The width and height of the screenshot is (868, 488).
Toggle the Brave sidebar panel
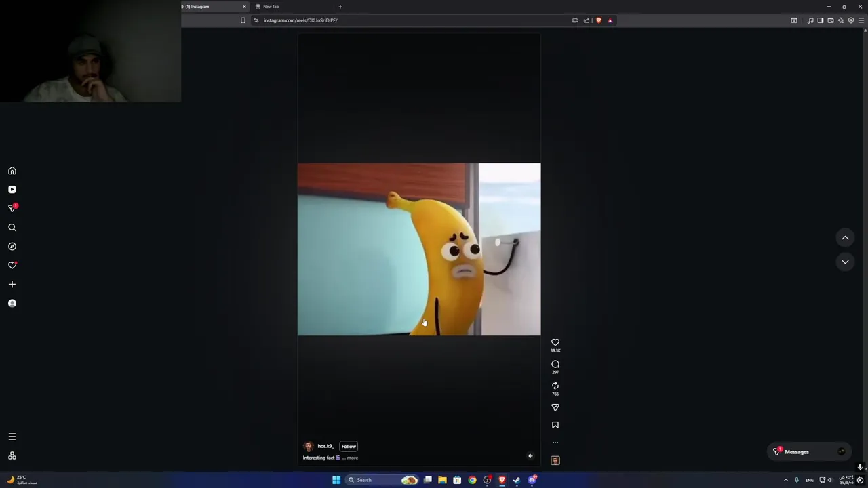point(821,20)
